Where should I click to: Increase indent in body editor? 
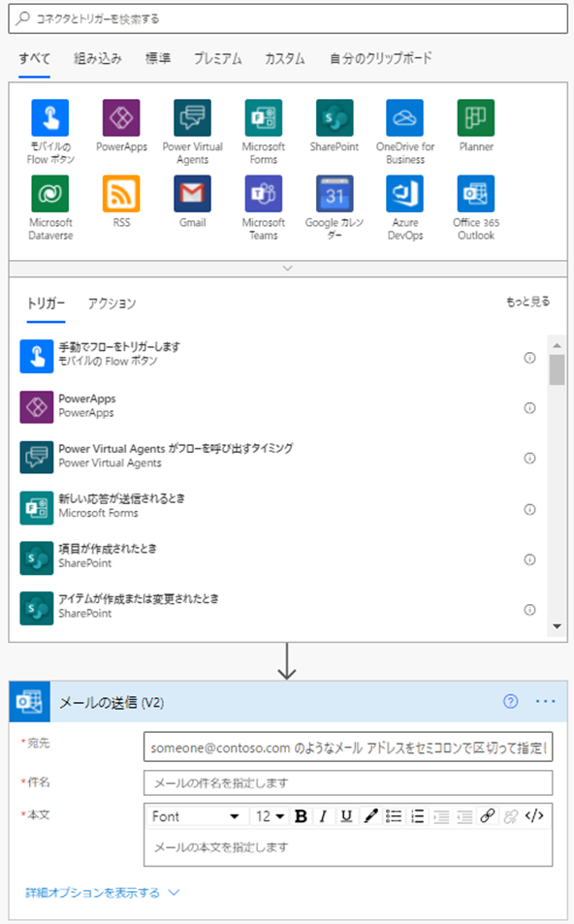(x=441, y=816)
